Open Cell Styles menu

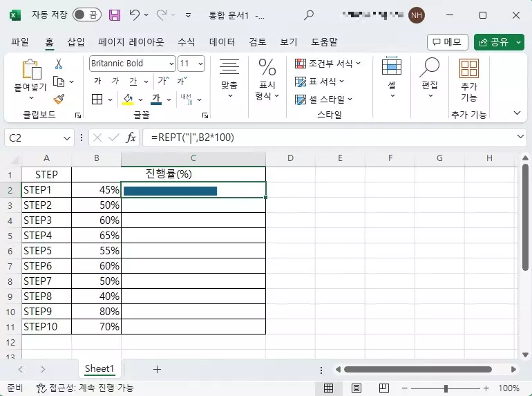coord(323,100)
